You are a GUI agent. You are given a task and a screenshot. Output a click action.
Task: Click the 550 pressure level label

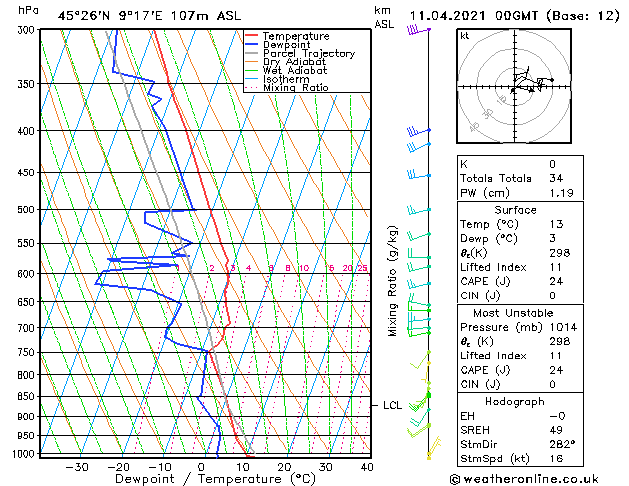(x=28, y=243)
